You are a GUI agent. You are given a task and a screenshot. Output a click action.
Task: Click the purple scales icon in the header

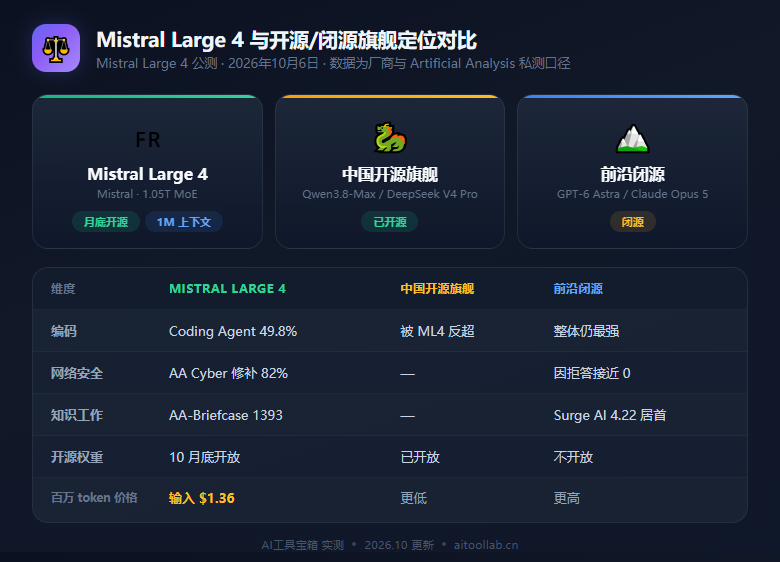click(56, 48)
